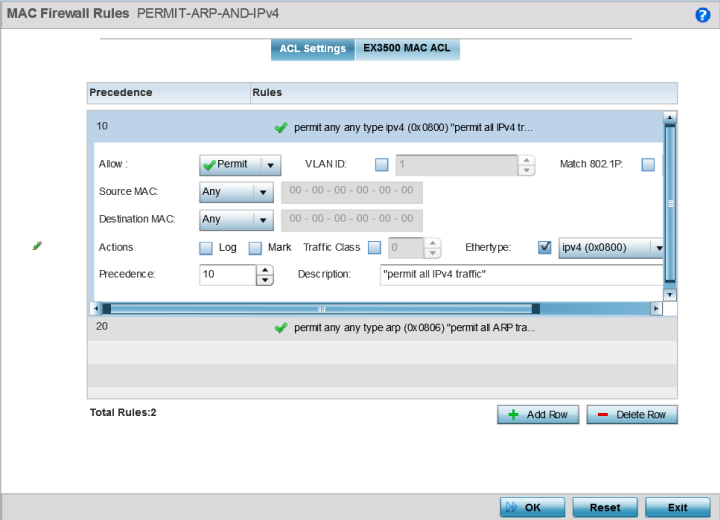Uncheck the Ethertype checkbox
Screen dimensions: 720x520
point(544,248)
